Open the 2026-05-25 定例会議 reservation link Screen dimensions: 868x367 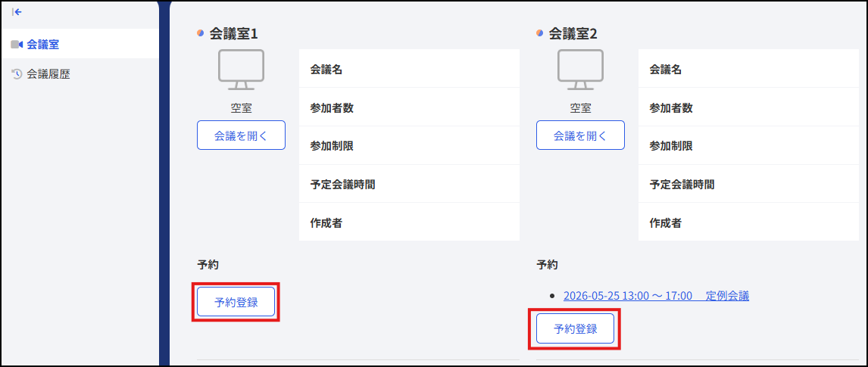(x=656, y=296)
